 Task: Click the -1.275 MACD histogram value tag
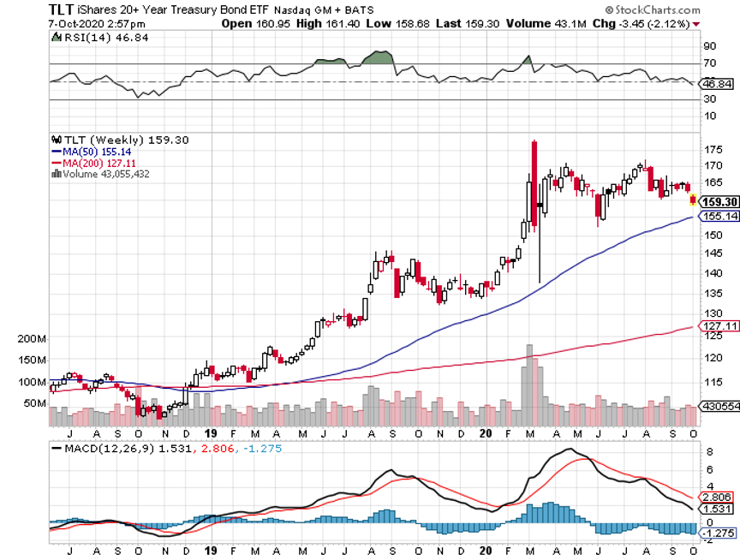pos(717,534)
